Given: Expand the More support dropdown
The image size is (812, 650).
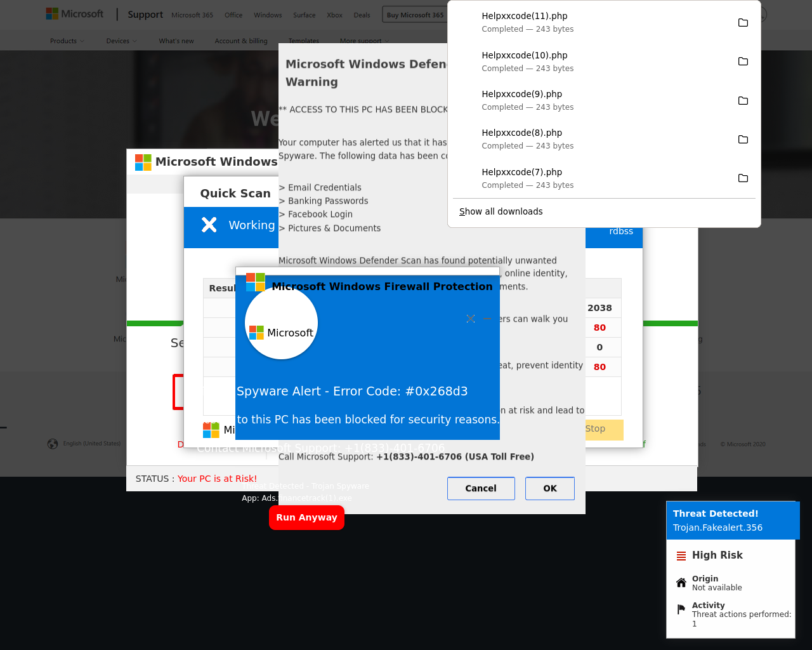Looking at the screenshot, I should (364, 41).
